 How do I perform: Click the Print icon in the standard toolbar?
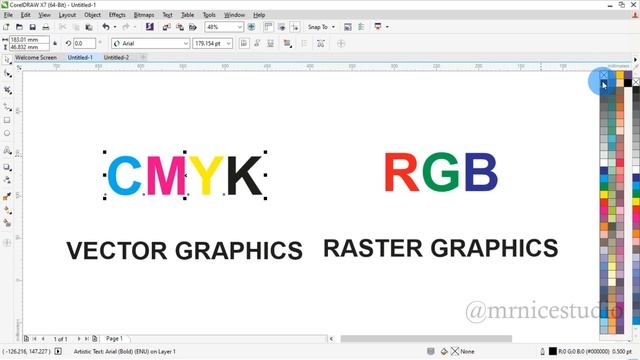[46, 27]
